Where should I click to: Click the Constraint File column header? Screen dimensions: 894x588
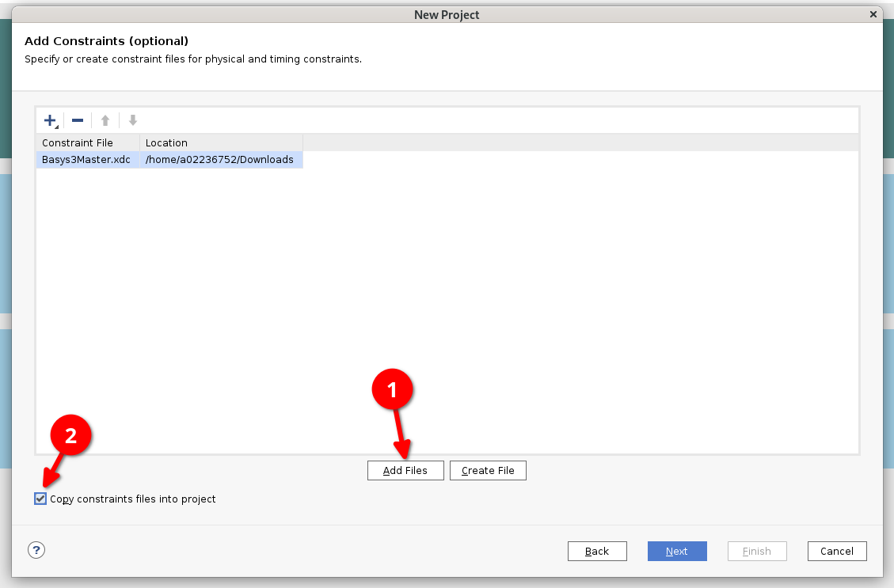point(88,143)
